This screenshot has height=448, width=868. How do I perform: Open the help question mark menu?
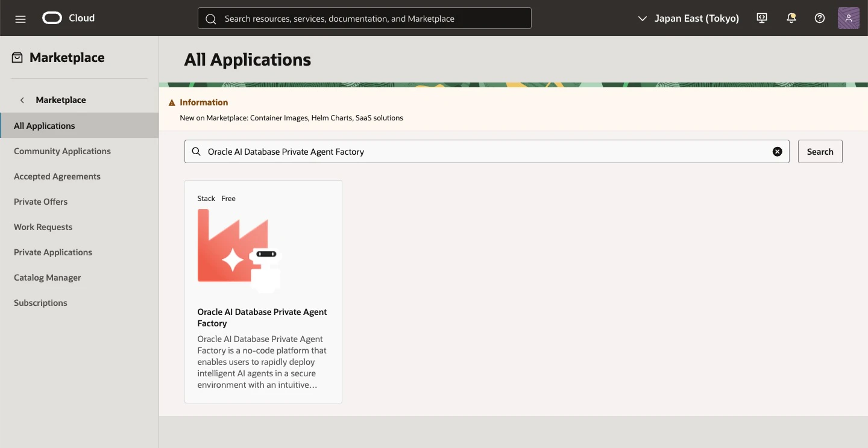click(x=820, y=18)
